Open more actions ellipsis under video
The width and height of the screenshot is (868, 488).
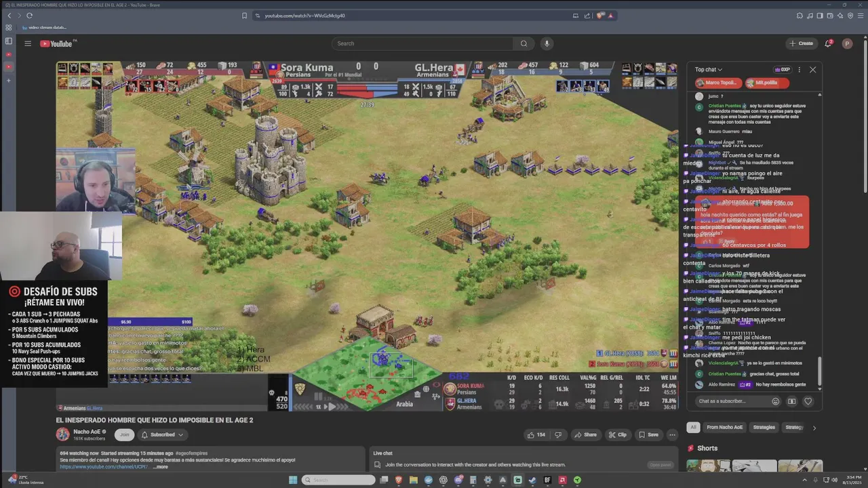click(x=672, y=434)
